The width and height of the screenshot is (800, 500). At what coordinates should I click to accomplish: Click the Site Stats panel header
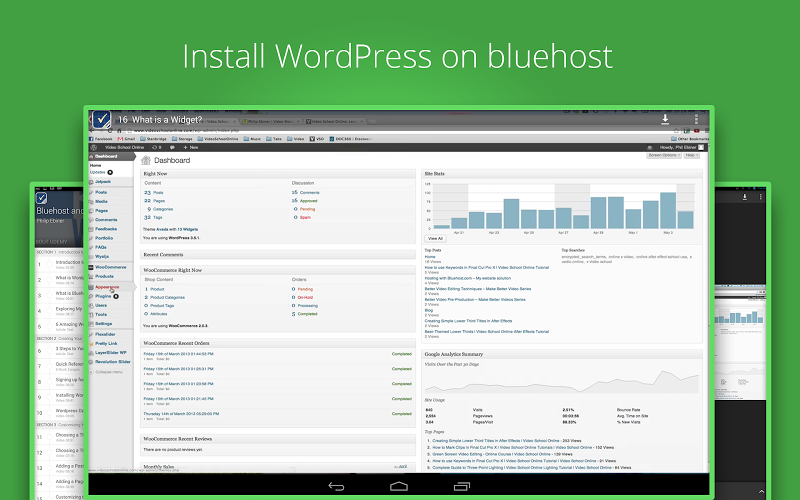[562, 174]
